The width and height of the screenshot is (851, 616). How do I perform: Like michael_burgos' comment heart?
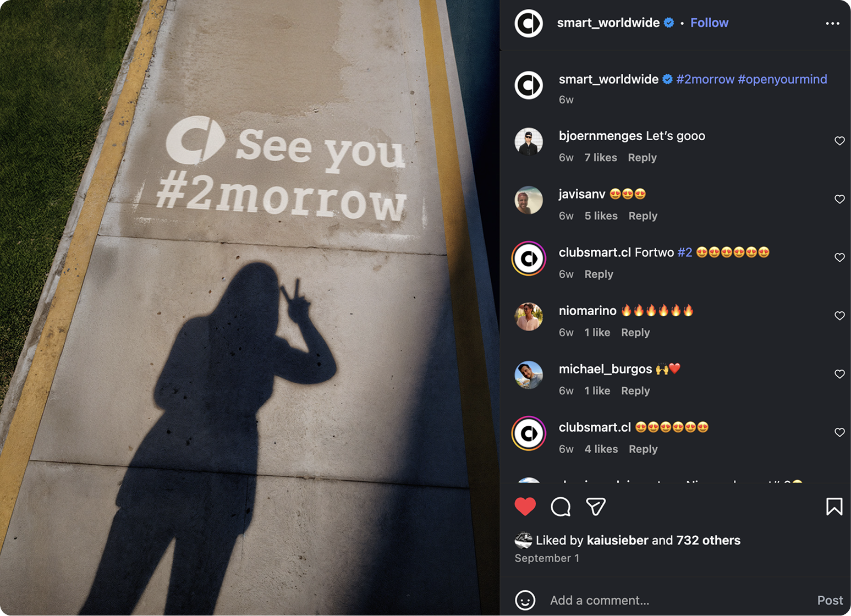click(x=839, y=374)
